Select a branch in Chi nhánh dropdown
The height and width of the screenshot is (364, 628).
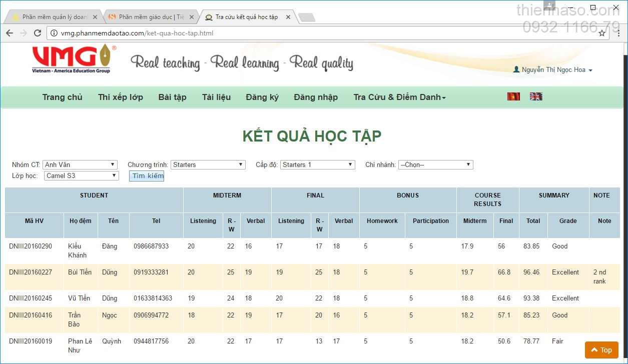(x=435, y=164)
